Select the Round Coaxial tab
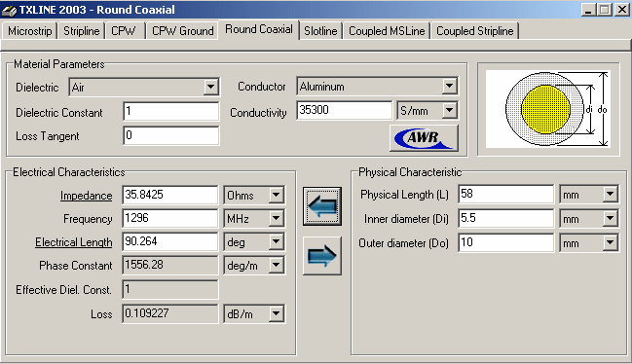632x364 pixels. 259,29
